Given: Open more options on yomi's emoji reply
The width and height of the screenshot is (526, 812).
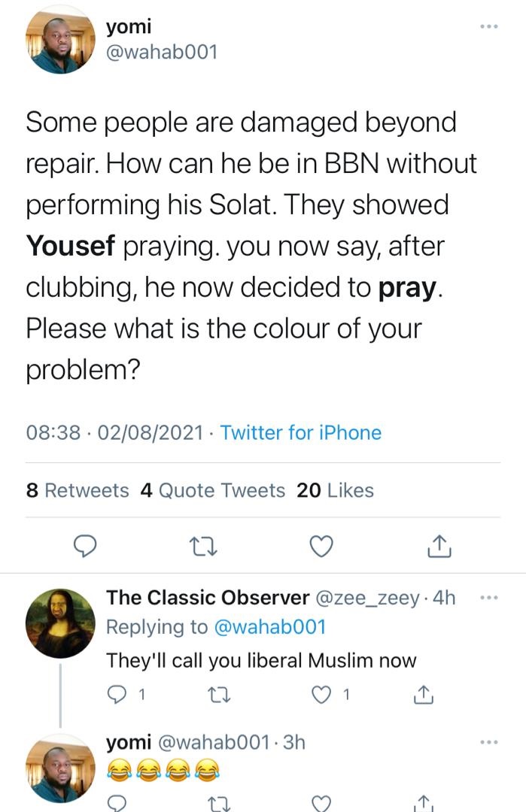Looking at the screenshot, I should 489,743.
